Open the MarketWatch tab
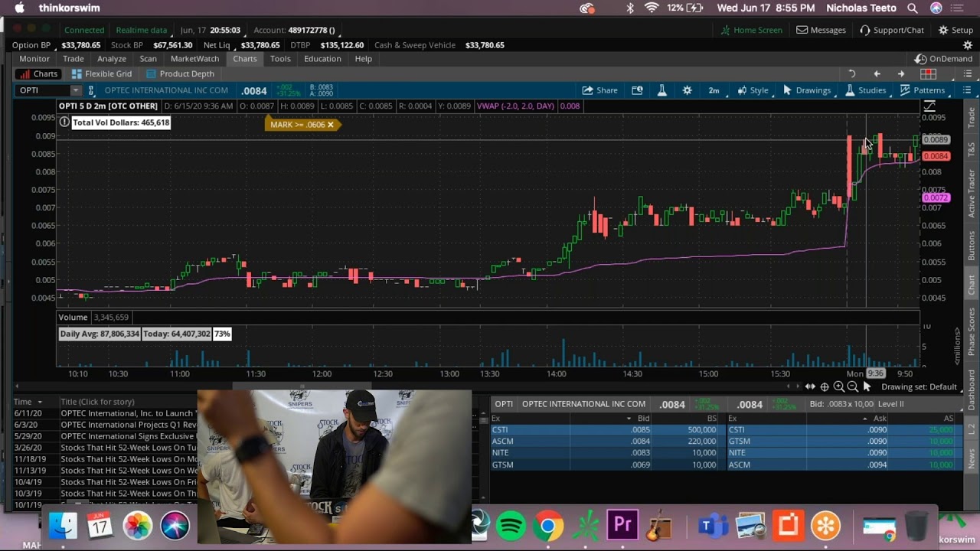 click(x=194, y=59)
